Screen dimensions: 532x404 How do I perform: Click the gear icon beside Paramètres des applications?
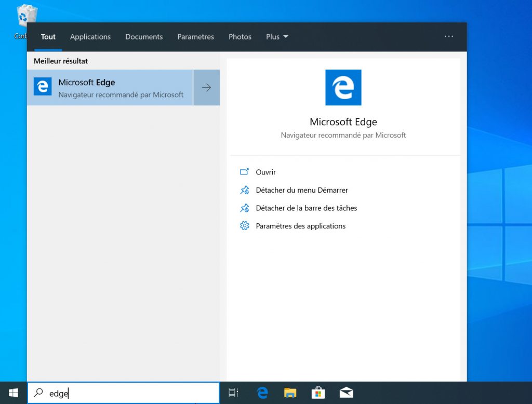click(x=244, y=226)
